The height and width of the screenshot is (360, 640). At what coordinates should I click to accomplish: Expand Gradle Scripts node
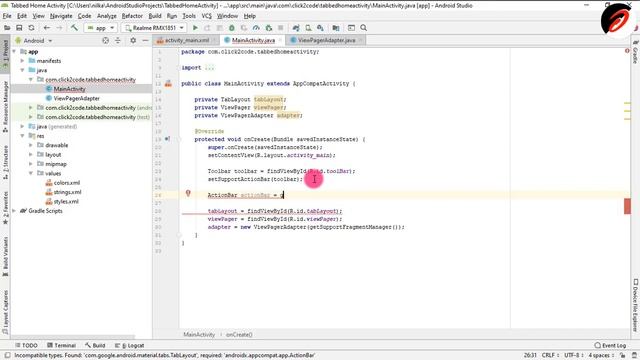pyautogui.click(x=15, y=211)
